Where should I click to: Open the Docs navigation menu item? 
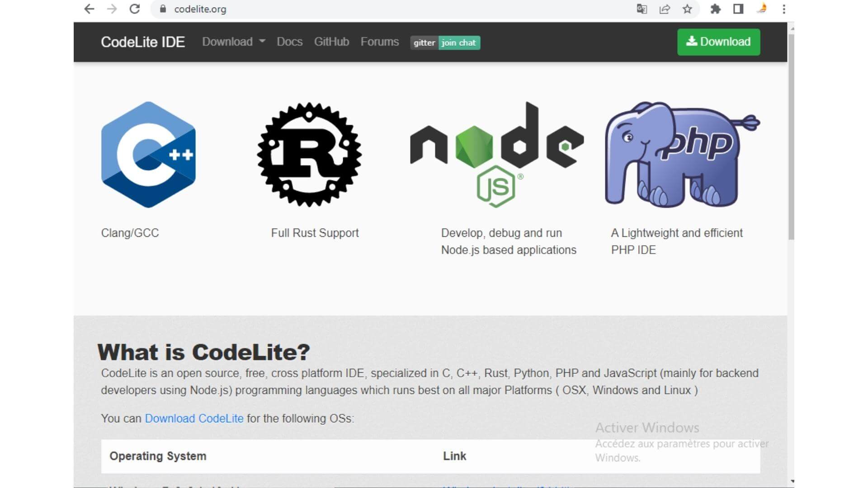(289, 42)
